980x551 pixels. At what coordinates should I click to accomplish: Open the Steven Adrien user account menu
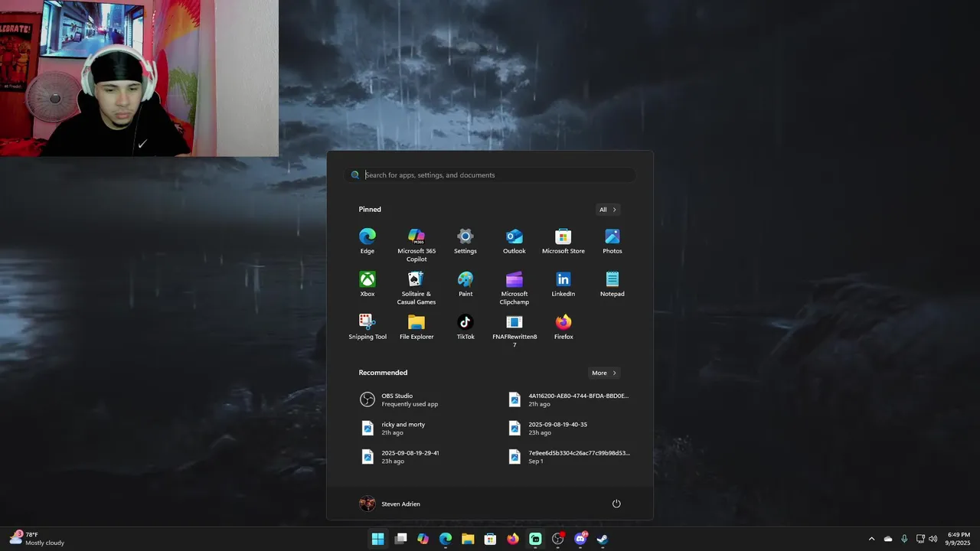click(390, 504)
